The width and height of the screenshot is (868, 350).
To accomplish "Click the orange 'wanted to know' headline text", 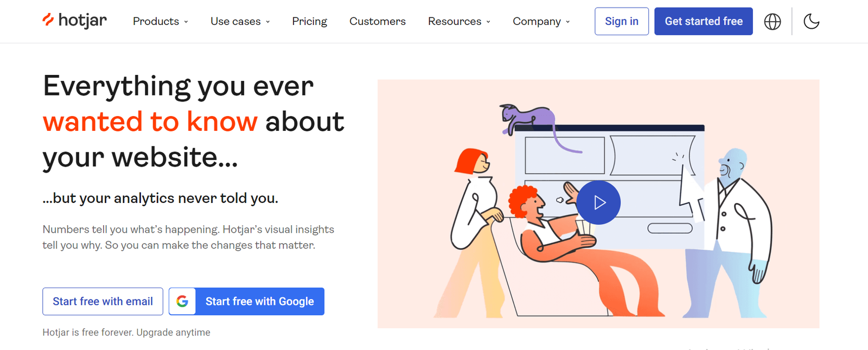I will pyautogui.click(x=150, y=121).
